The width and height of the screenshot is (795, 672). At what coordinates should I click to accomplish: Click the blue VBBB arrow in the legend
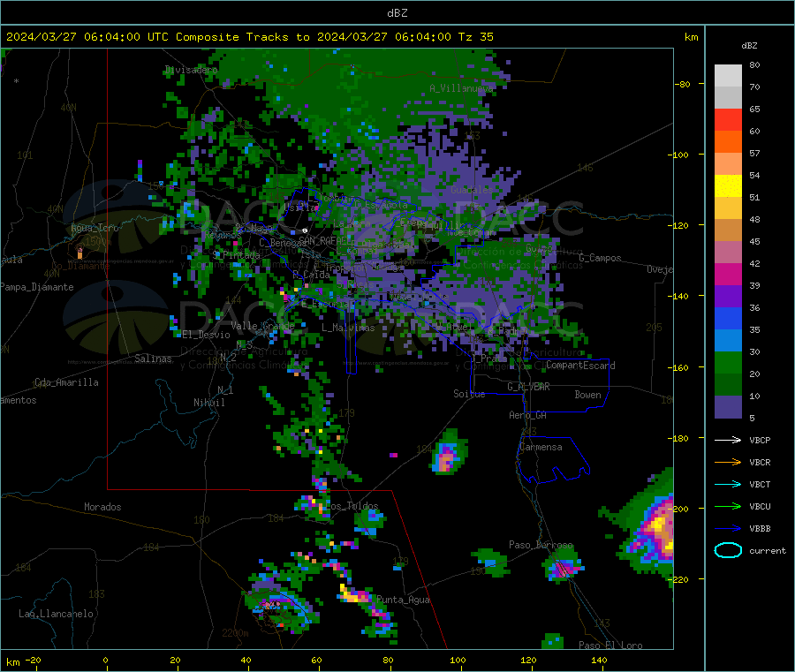(728, 529)
